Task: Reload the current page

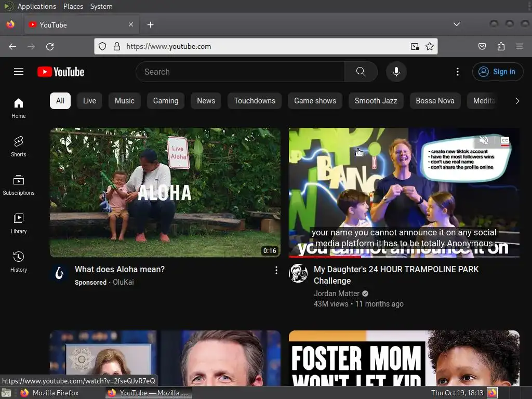Action: click(x=50, y=46)
